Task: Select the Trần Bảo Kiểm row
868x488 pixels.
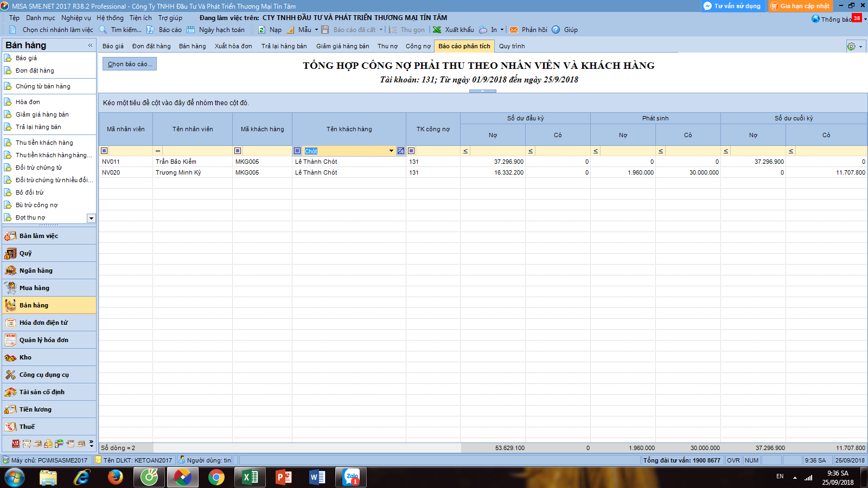Action: click(x=483, y=162)
